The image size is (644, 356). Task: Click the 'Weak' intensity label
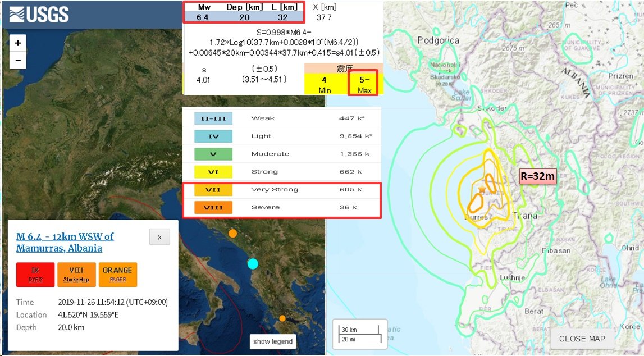click(263, 118)
